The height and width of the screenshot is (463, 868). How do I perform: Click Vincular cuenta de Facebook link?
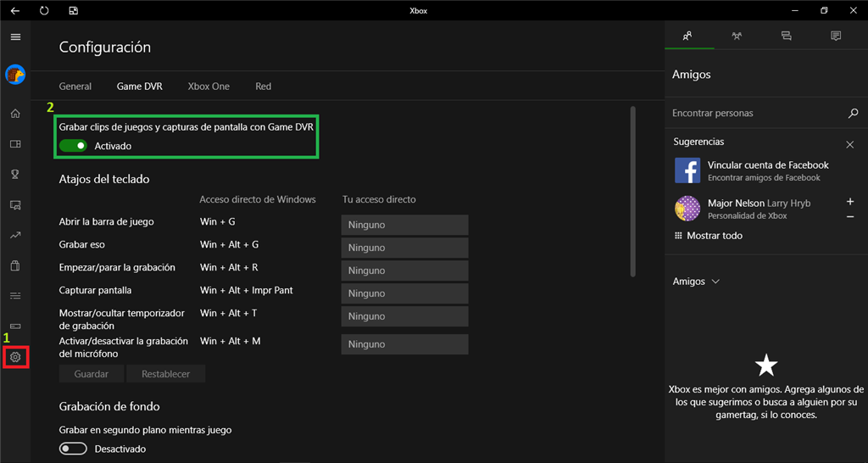(x=768, y=165)
